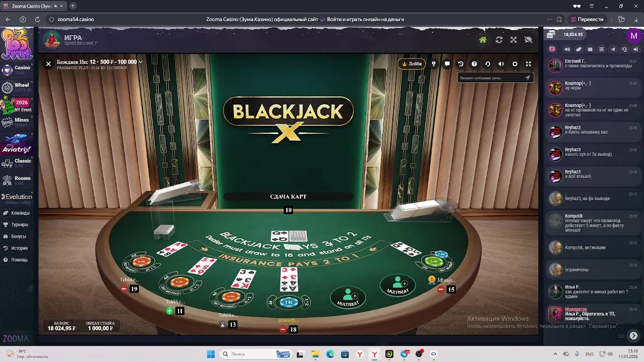Open Mines in the left sidebar
The image size is (644, 362).
click(16, 122)
